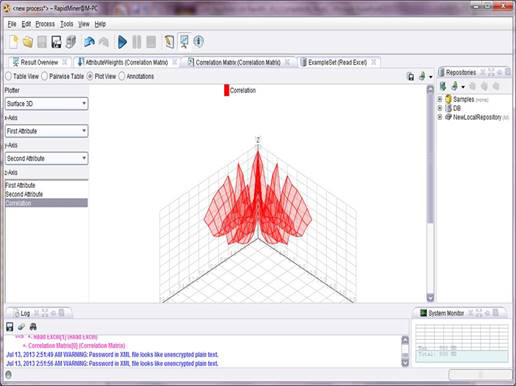This screenshot has width=516, height=386.
Task: Save the log with the floppy icon
Action: (10, 327)
